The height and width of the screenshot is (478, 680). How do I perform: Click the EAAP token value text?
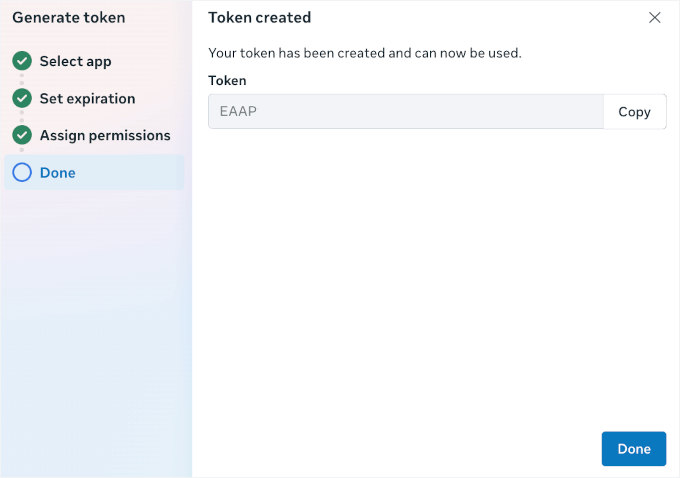(238, 112)
